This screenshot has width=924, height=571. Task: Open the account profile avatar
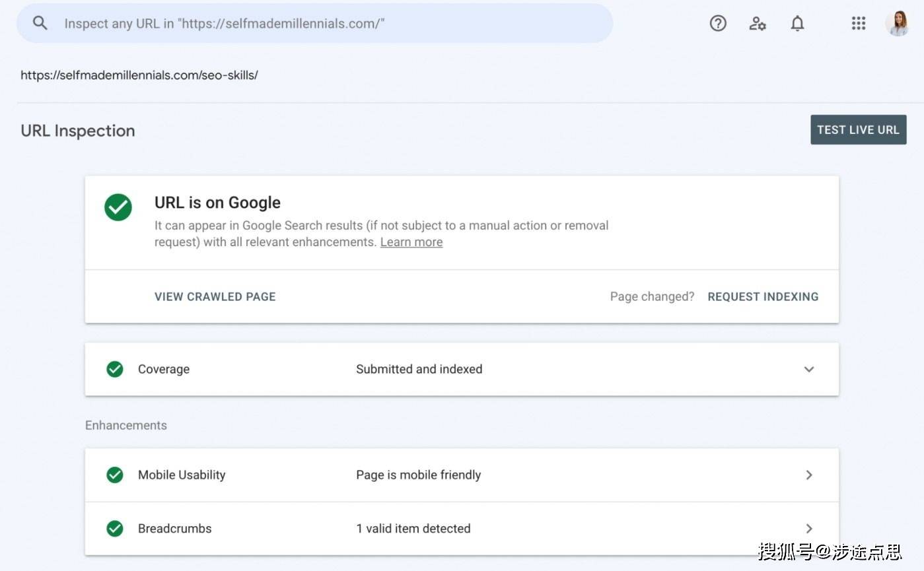[x=897, y=24]
